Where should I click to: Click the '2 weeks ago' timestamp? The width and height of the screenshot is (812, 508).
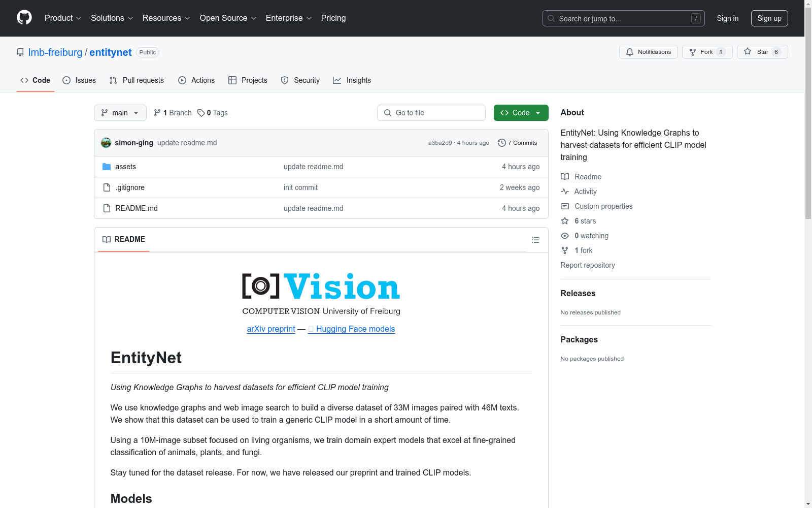pos(520,187)
